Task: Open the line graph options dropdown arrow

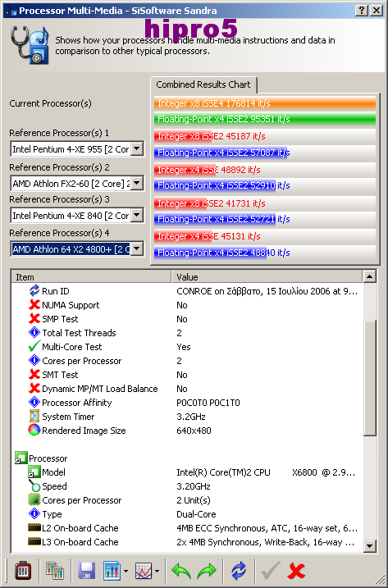Action: click(x=157, y=571)
